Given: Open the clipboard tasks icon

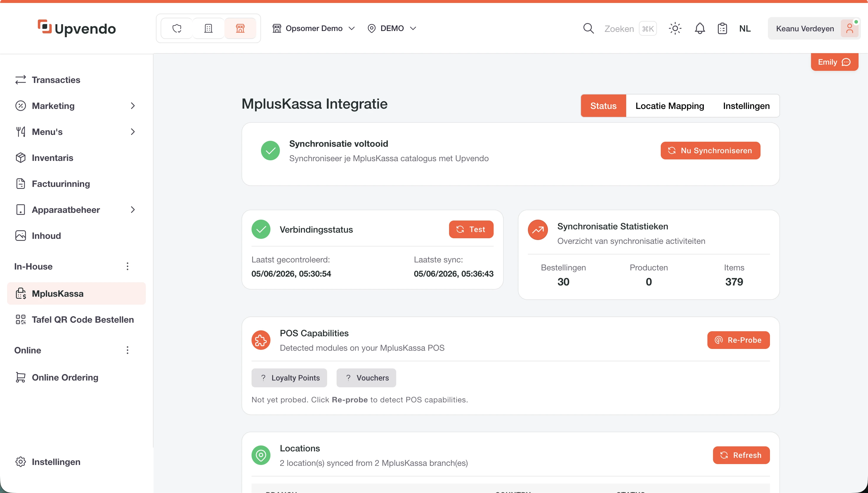Looking at the screenshot, I should (722, 28).
